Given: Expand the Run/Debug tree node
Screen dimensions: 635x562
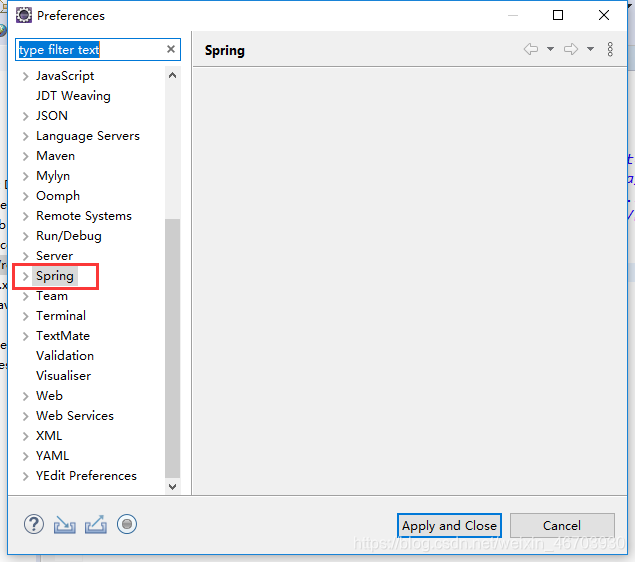Looking at the screenshot, I should pos(26,236).
